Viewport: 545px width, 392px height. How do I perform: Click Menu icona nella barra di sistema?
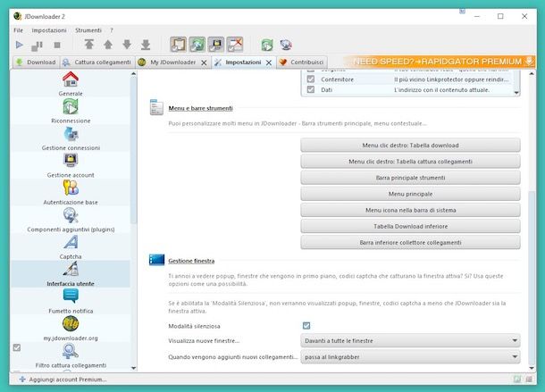pos(410,210)
